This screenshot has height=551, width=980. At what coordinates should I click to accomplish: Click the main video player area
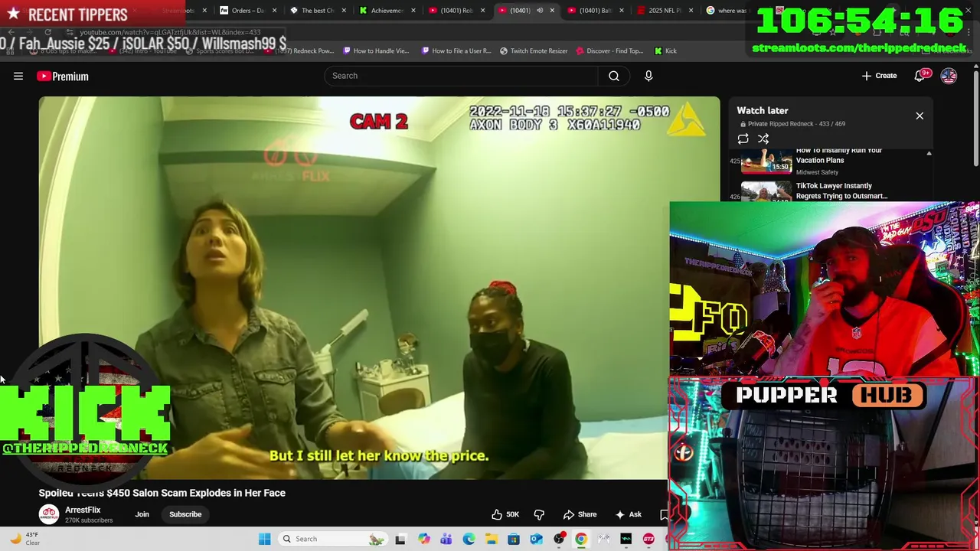click(379, 288)
